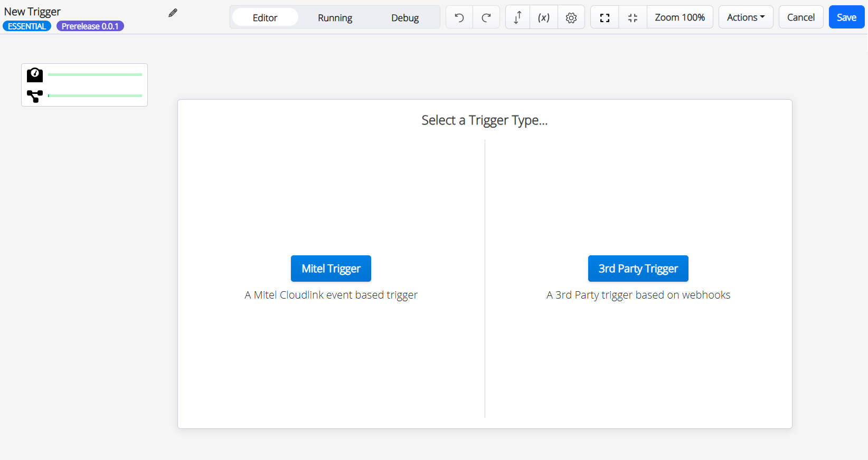
Task: Open the settings gear
Action: tap(571, 17)
